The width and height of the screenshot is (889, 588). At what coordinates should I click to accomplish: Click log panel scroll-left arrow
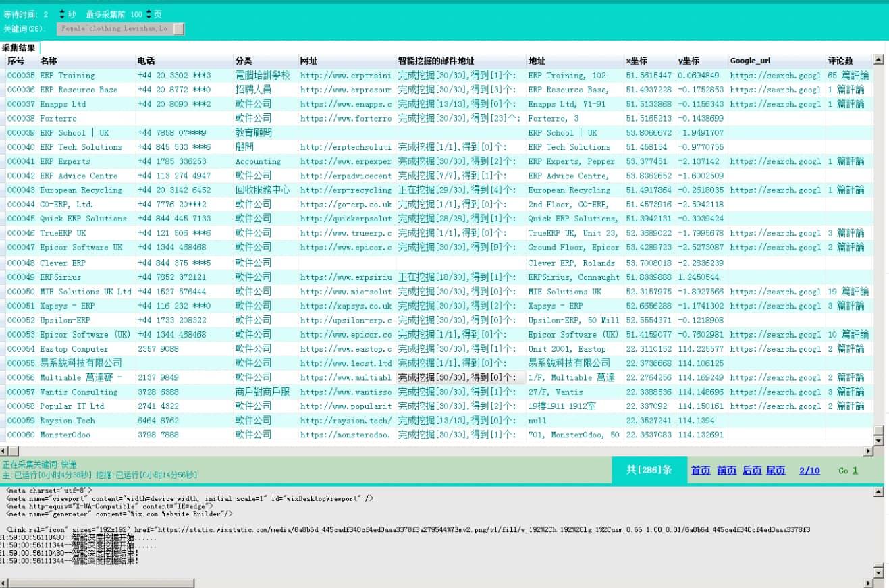(5, 583)
